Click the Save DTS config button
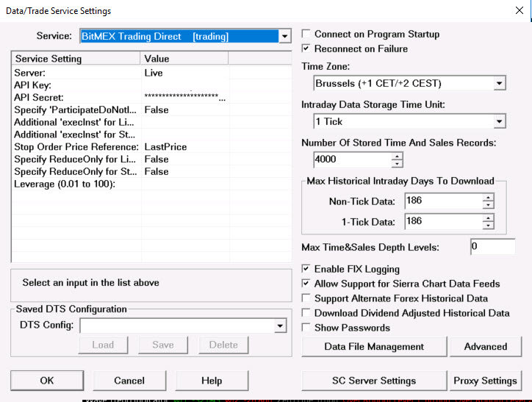The width and height of the screenshot is (532, 402). pyautogui.click(x=163, y=345)
